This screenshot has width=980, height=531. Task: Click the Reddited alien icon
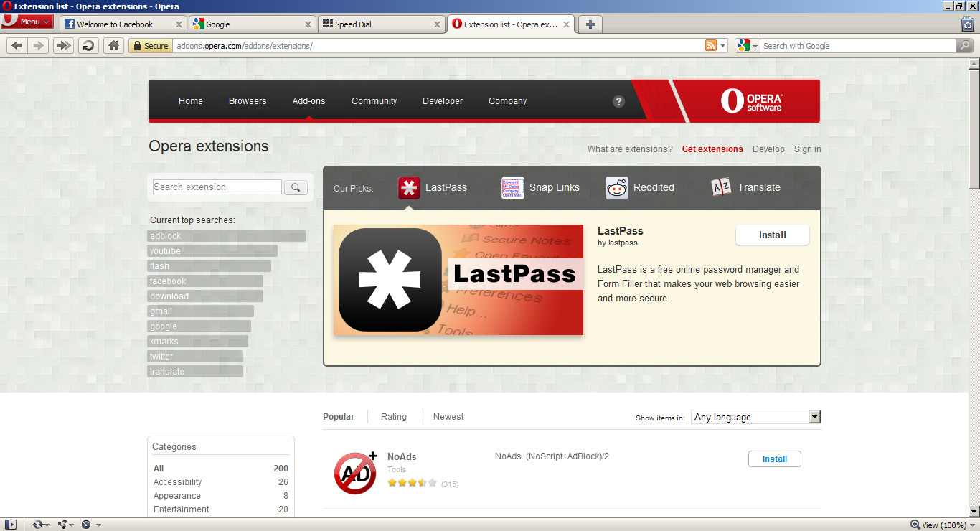(x=616, y=187)
